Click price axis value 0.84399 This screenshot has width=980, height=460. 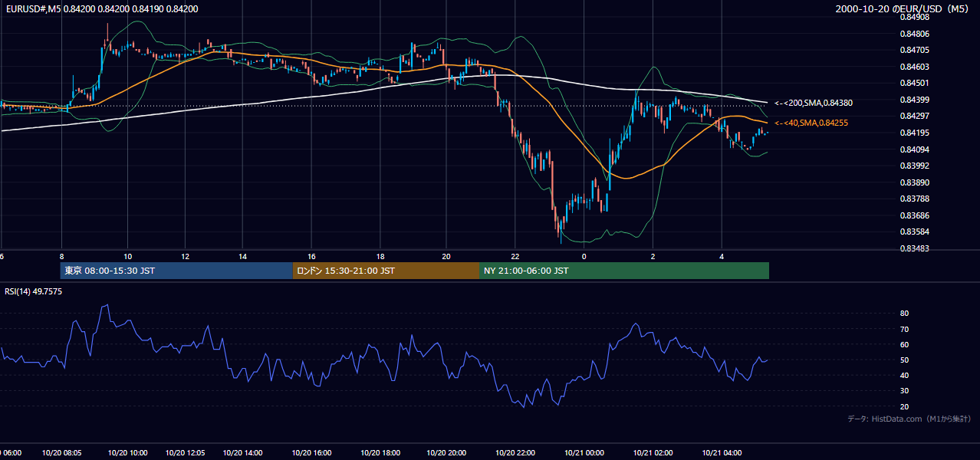pyautogui.click(x=913, y=100)
